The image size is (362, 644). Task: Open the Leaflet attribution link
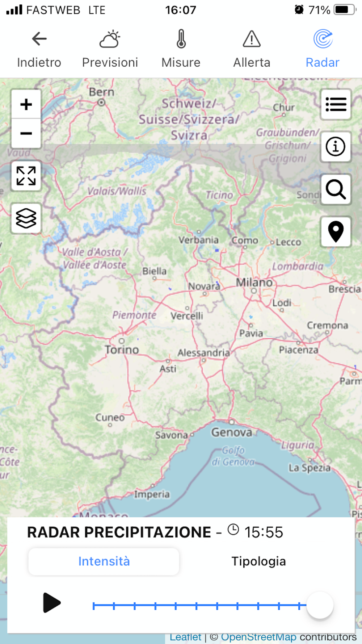tap(185, 637)
